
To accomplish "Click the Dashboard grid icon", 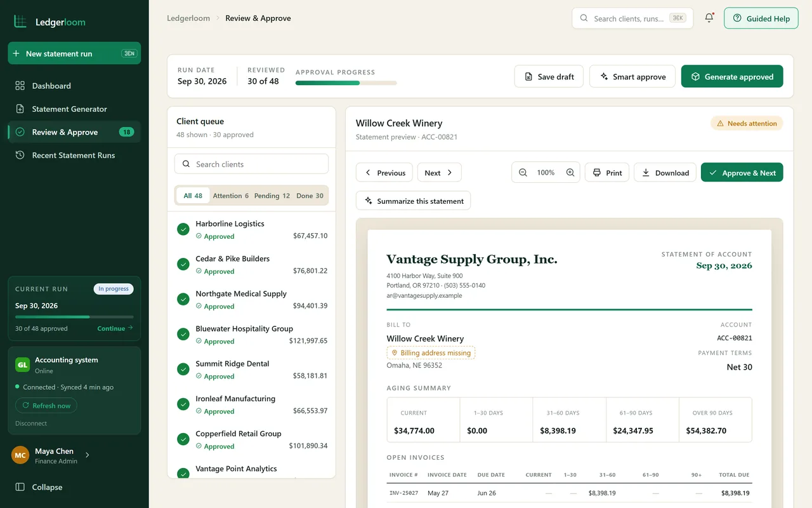I will (20, 86).
